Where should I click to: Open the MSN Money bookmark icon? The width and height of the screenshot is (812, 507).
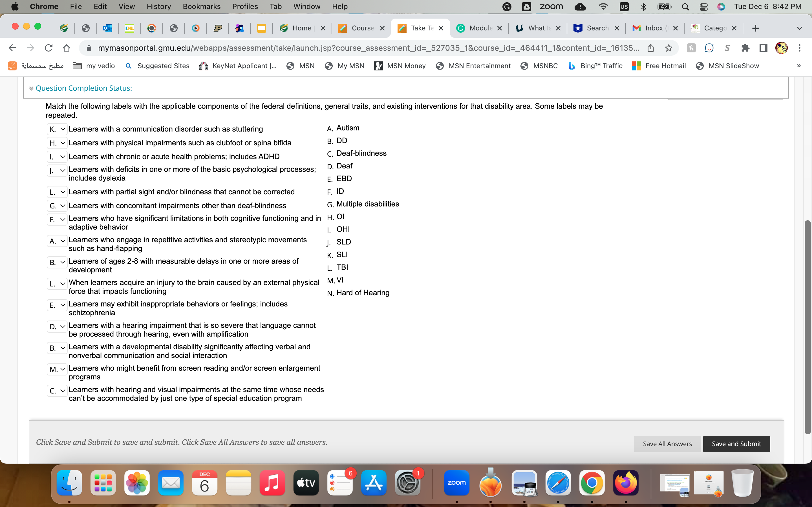(x=378, y=66)
